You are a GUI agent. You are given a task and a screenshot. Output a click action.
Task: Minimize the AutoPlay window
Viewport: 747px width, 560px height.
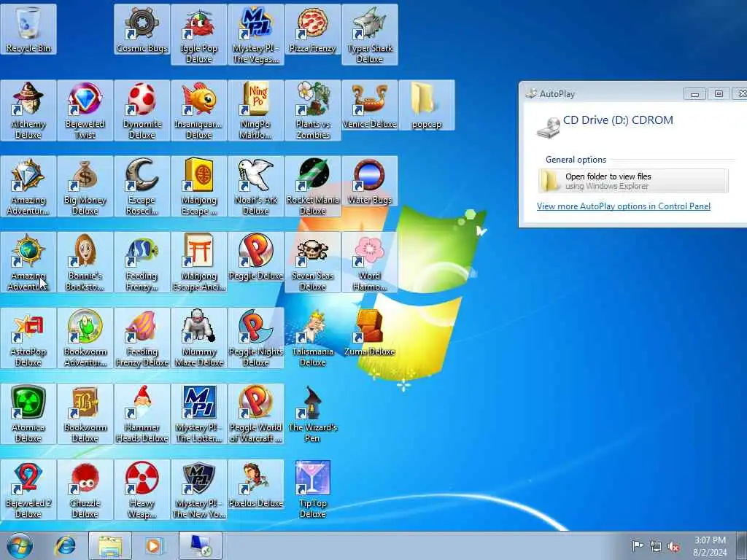tap(694, 94)
